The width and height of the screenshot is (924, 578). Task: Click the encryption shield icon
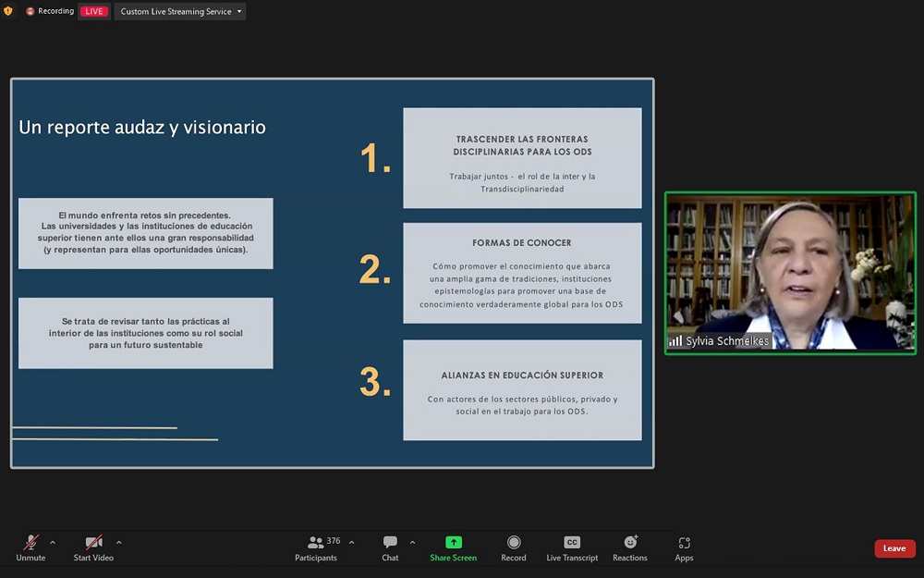[x=8, y=11]
